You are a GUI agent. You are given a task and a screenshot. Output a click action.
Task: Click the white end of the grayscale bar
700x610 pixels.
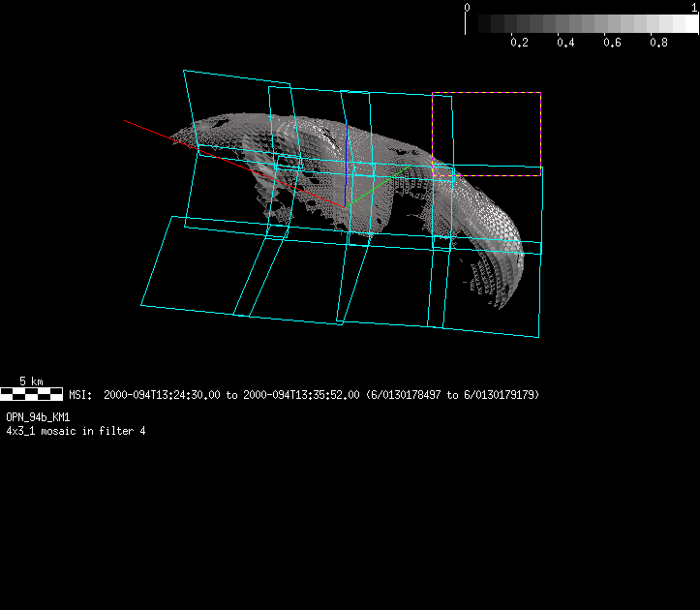(x=686, y=24)
